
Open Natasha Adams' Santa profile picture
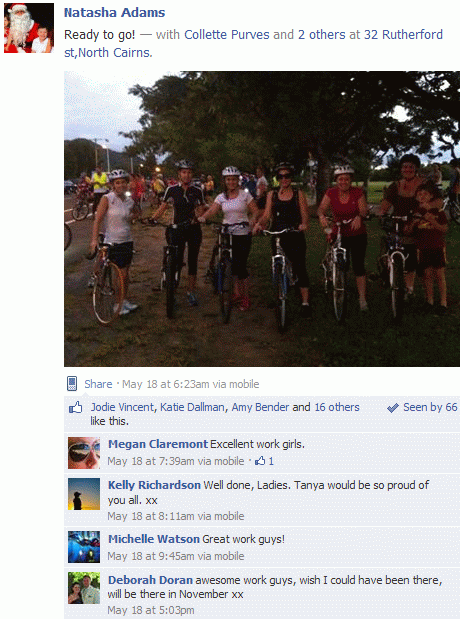tap(29, 28)
